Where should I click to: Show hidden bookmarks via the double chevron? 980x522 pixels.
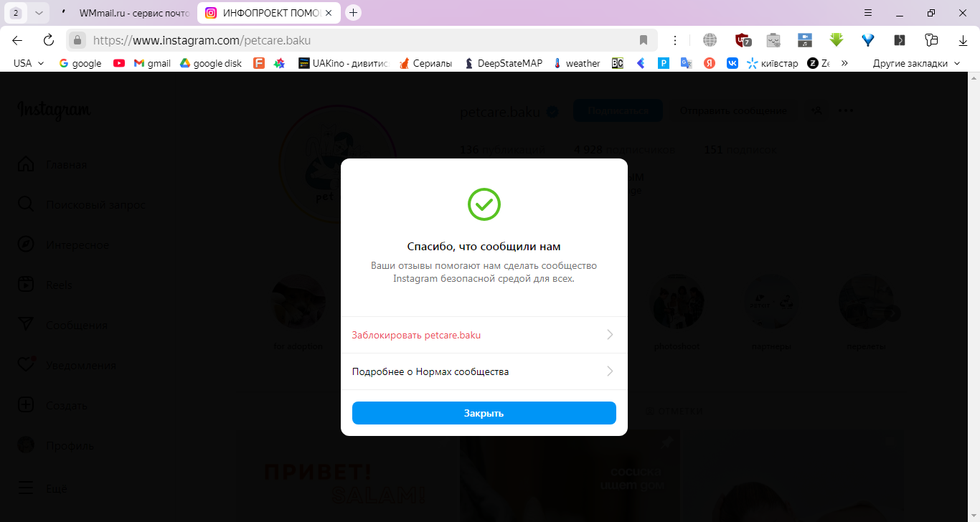pos(844,63)
